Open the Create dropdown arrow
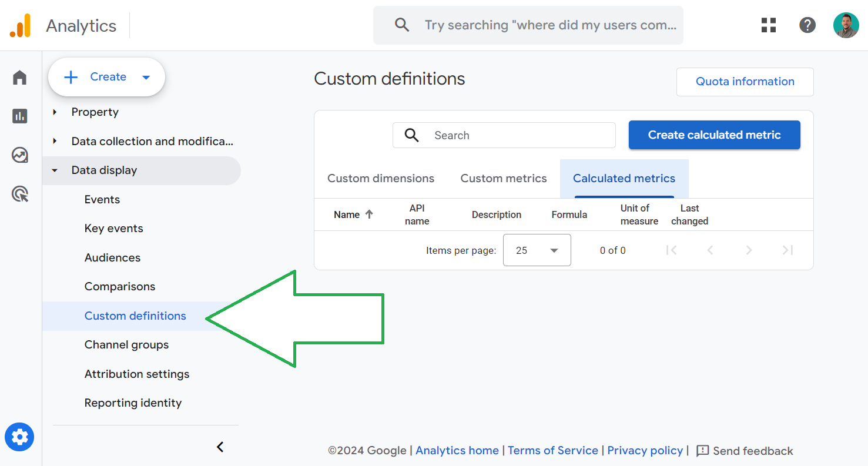 pos(146,78)
